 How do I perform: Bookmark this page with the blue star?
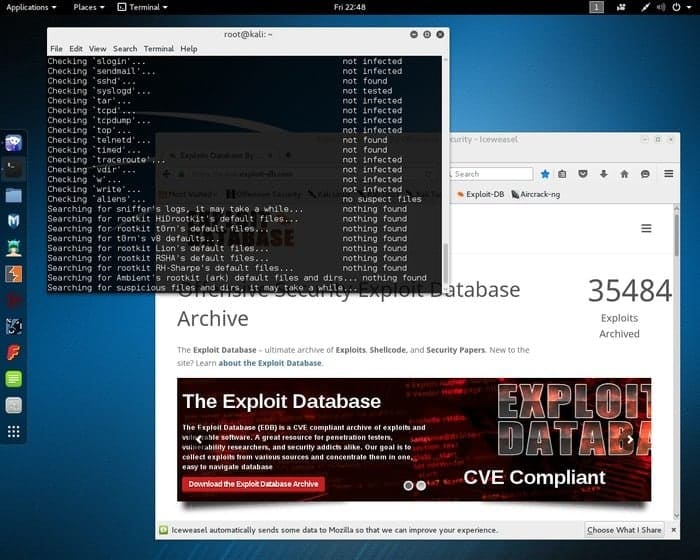point(545,174)
